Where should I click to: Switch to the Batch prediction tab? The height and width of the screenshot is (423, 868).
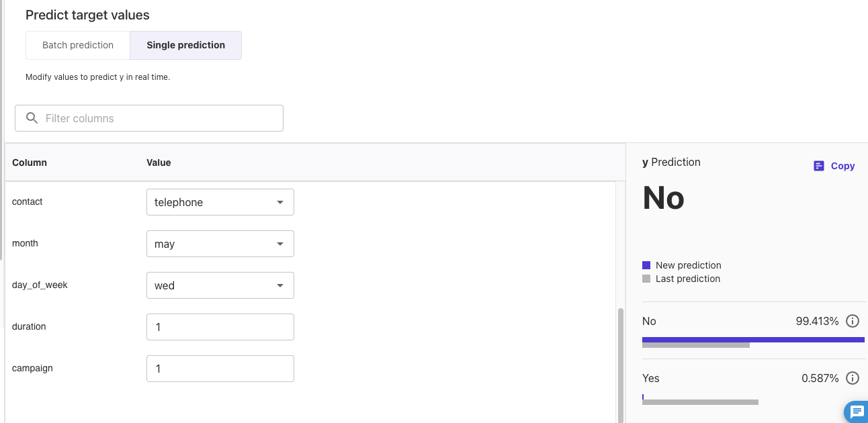tap(78, 45)
